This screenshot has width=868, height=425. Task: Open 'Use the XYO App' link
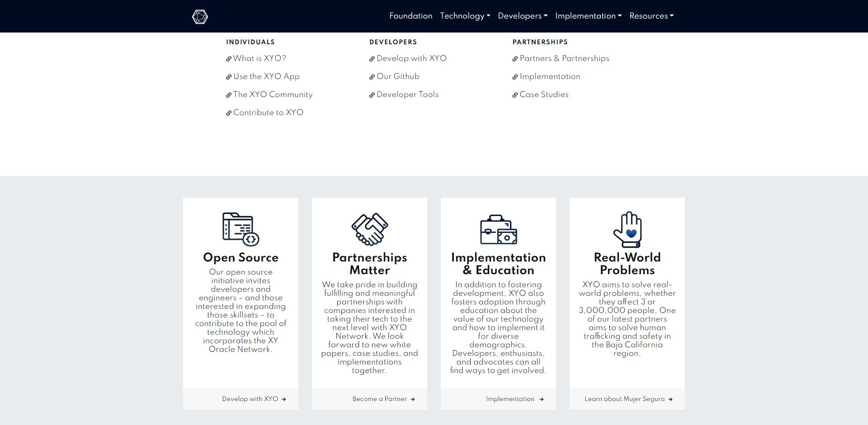263,76
